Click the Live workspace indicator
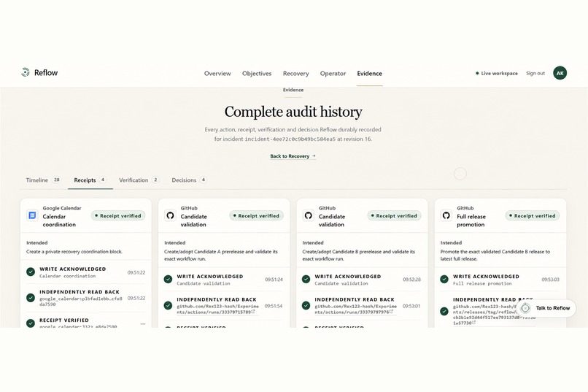Image resolution: width=588 pixels, height=392 pixels. pos(497,73)
